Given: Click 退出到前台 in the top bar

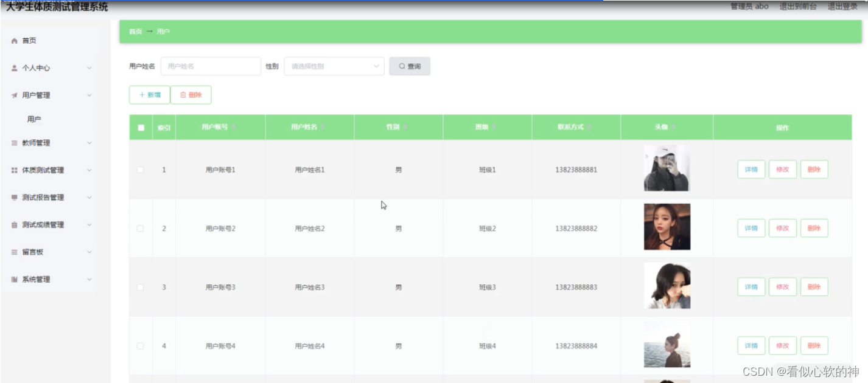Looking at the screenshot, I should tap(798, 7).
